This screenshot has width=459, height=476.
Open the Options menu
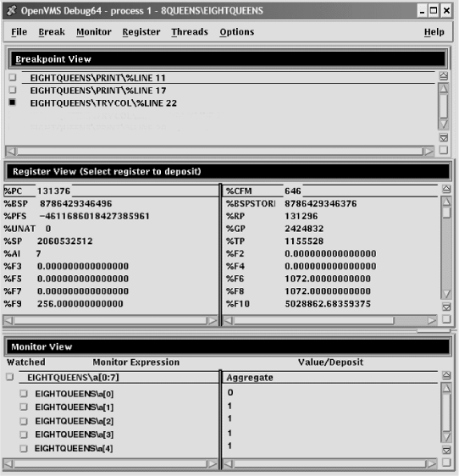point(237,32)
